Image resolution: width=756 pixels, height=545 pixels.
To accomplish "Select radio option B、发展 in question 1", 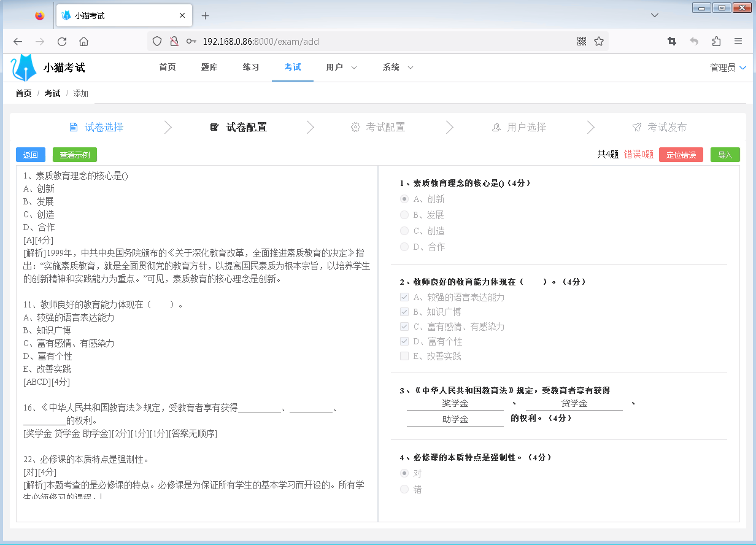I will 404,214.
